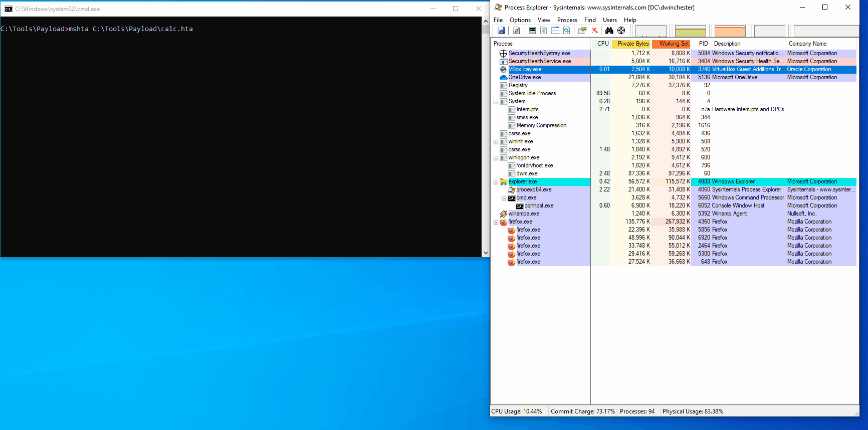Click the cmd window scrollbar down arrow
This screenshot has height=430, width=868.
click(485, 253)
